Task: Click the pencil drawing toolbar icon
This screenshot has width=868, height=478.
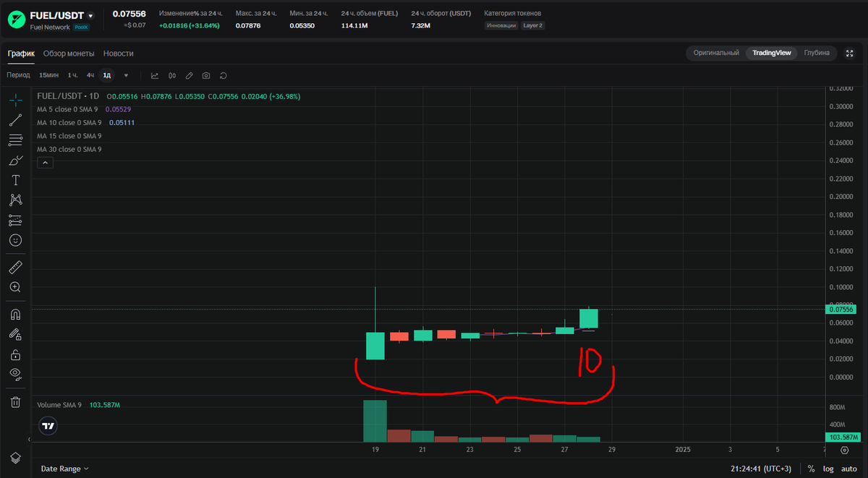Action: pyautogui.click(x=190, y=75)
